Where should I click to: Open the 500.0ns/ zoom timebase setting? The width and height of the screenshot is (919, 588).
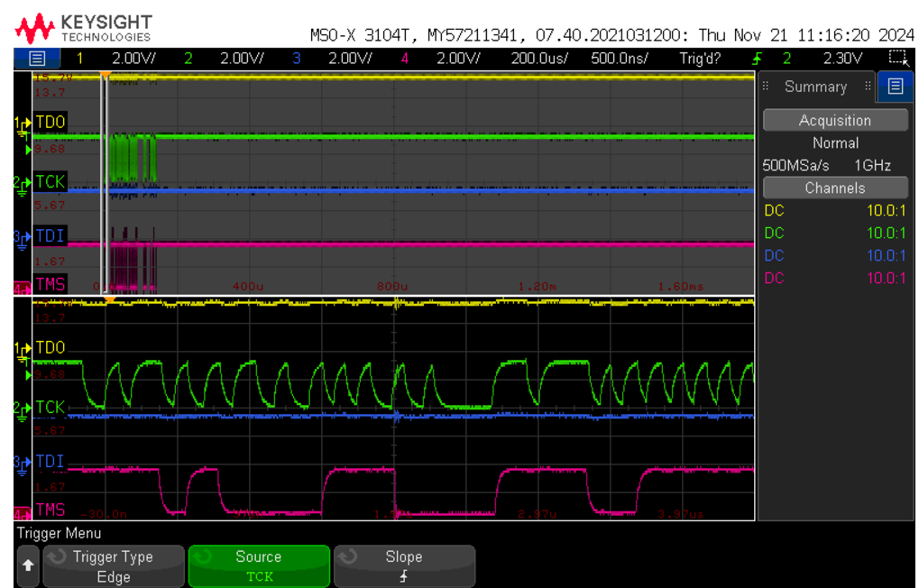[620, 59]
